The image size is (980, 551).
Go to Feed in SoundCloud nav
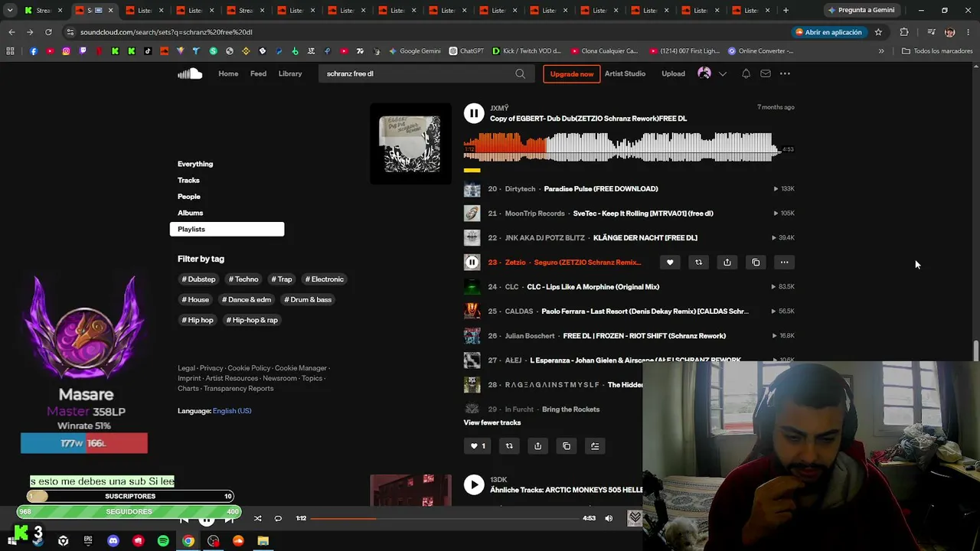pos(258,73)
